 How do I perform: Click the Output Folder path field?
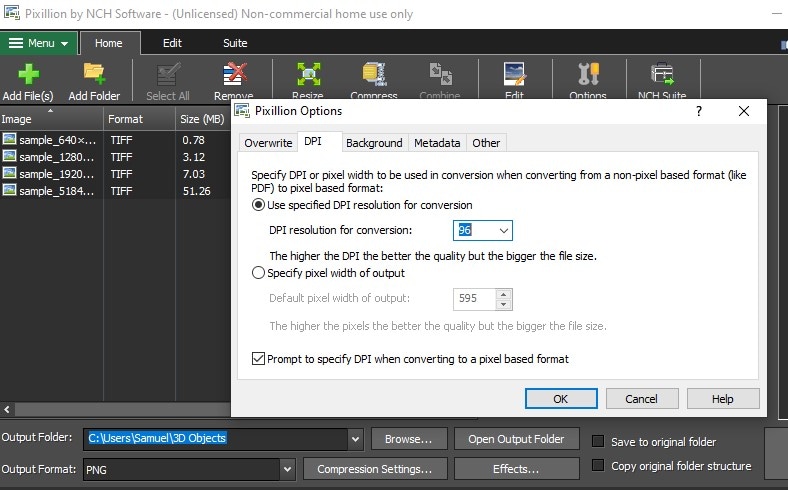coord(216,439)
